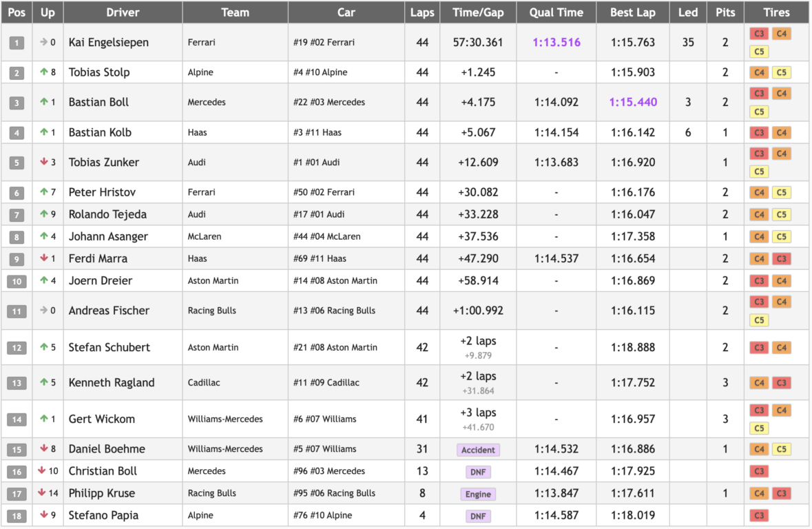This screenshot has height=529, width=812.
Task: Click the Pits column header
Action: 725,12
